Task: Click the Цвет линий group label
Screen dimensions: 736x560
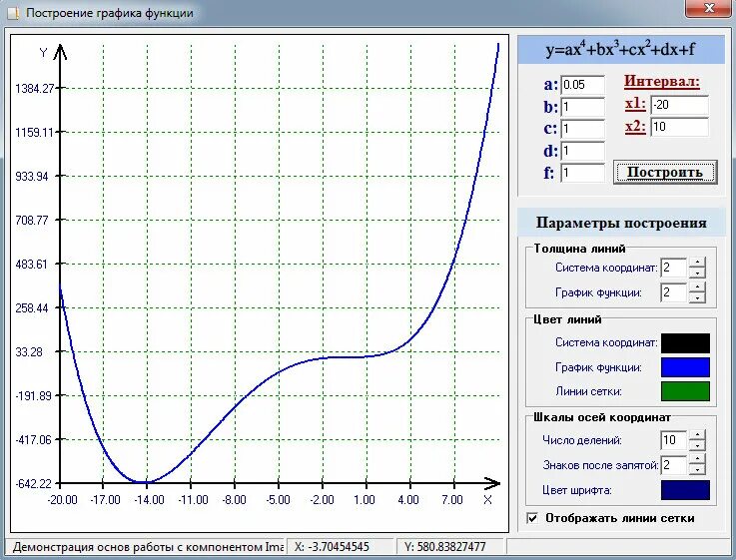Action: click(x=567, y=319)
